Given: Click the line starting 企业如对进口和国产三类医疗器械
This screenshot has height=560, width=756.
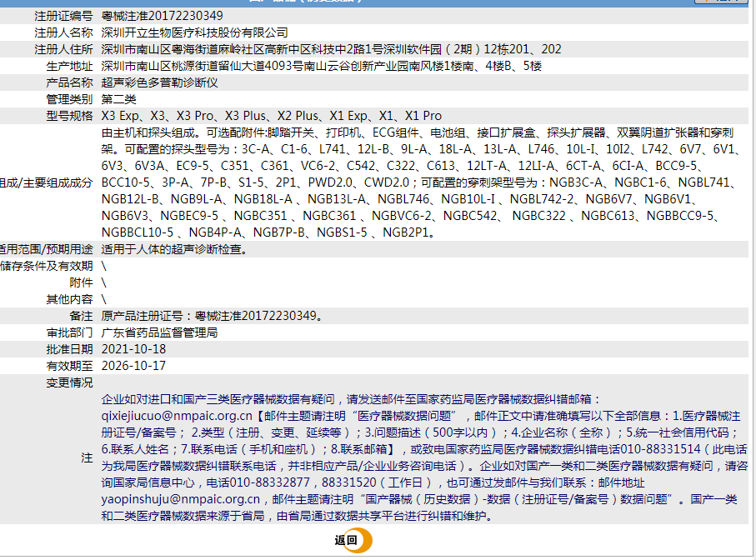Looking at the screenshot, I should tap(352, 399).
